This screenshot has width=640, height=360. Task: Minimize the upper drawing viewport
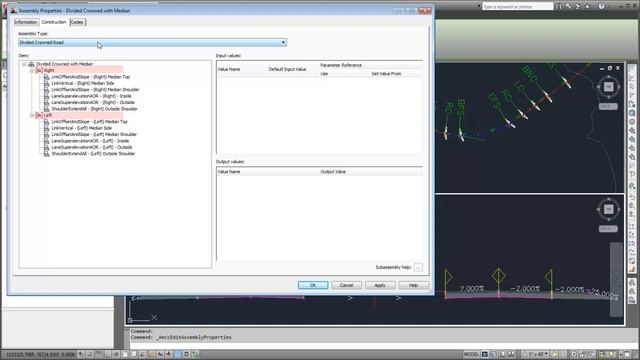click(602, 69)
